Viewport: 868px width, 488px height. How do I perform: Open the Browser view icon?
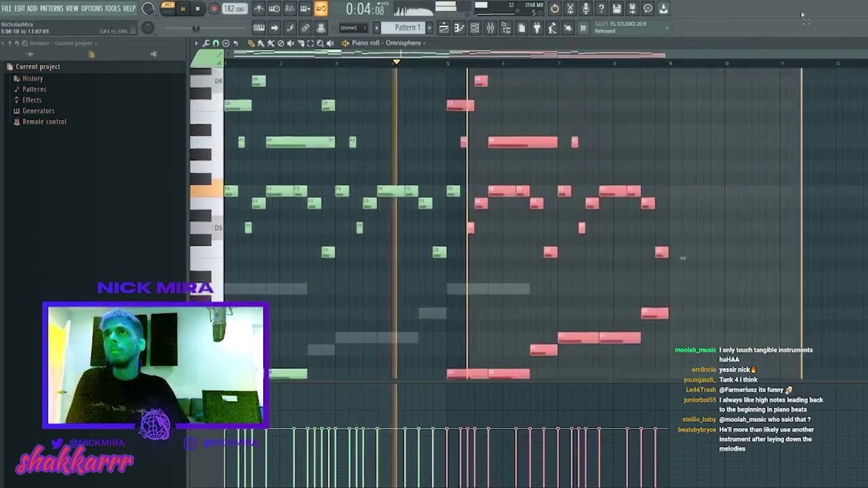pyautogui.click(x=506, y=28)
